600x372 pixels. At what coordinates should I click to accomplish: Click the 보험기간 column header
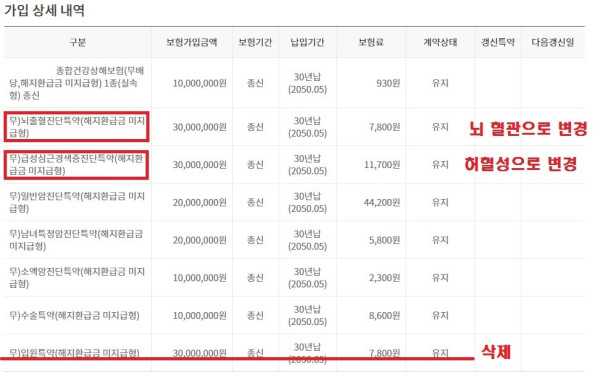pyautogui.click(x=255, y=42)
